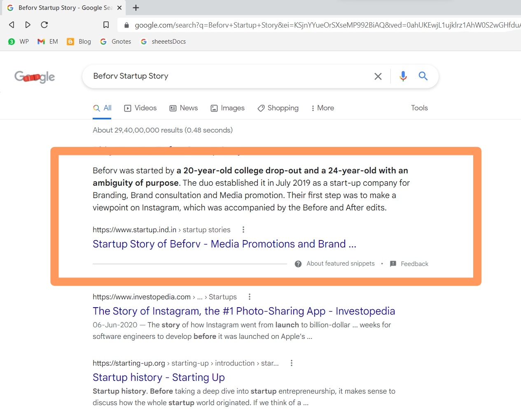Click the Startup history description snippet
Screen dimensions: 521x420
pyautogui.click(x=244, y=397)
